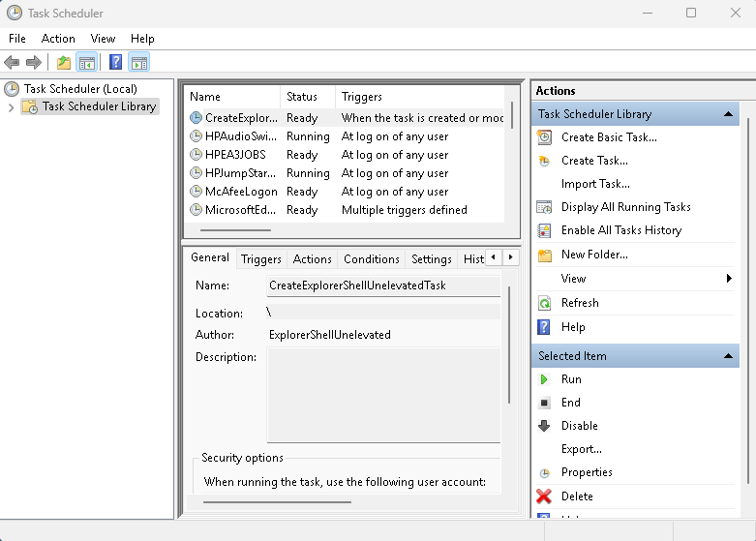This screenshot has width=756, height=541.
Task: Click the Task Scheduler Library folder icon
Action: pos(30,106)
